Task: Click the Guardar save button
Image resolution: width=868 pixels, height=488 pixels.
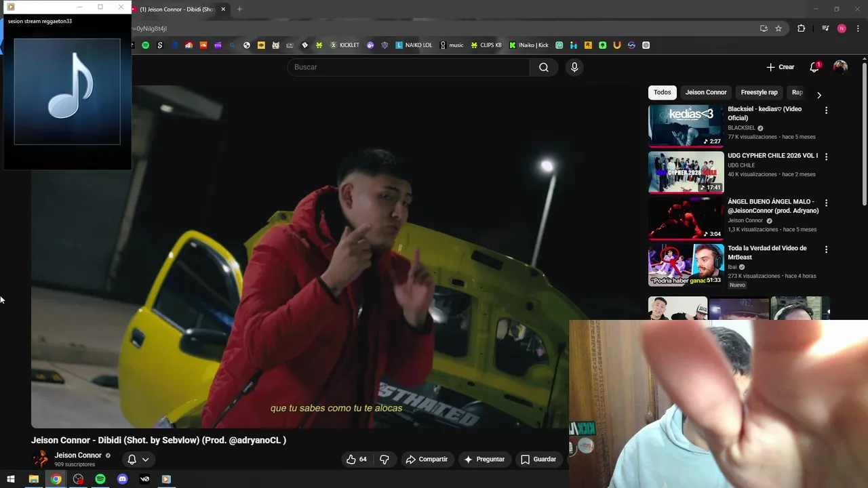Action: click(538, 460)
